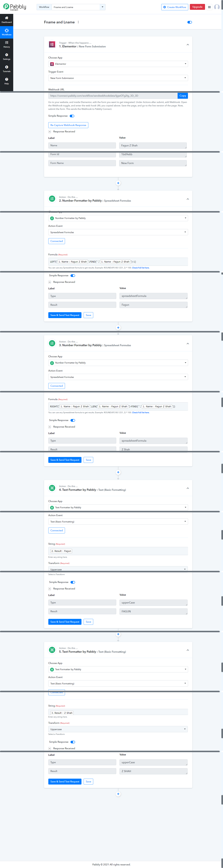The height and width of the screenshot is (868, 223).
Task: Open the Dashboard sidebar icon
Action: tap(6, 20)
